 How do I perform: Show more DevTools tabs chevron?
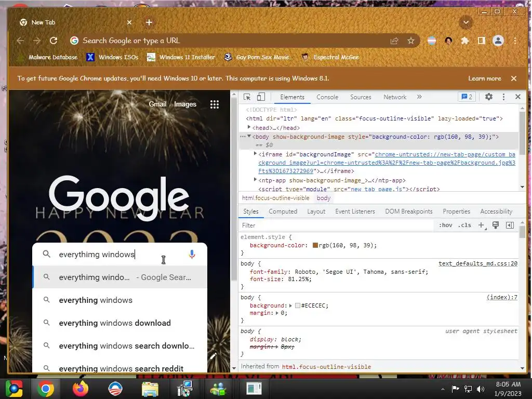419,97
